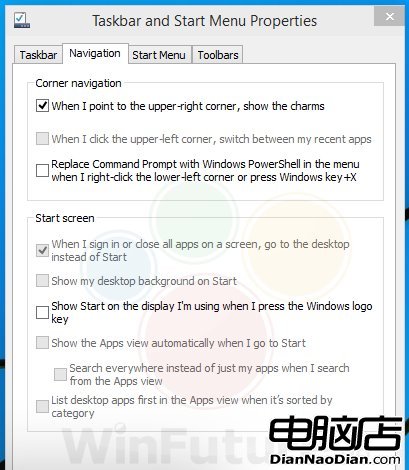This screenshot has width=409, height=470.
Task: Close the Taskbar and Start Menu Properties dialog
Action: click(389, 16)
